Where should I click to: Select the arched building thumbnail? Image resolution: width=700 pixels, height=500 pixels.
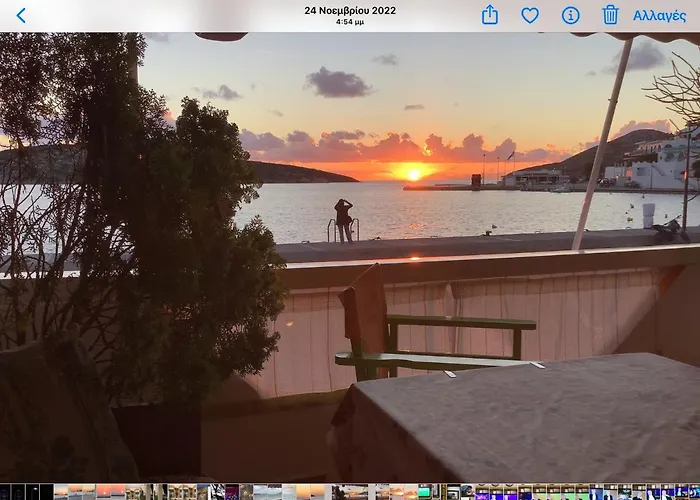pos(133,492)
